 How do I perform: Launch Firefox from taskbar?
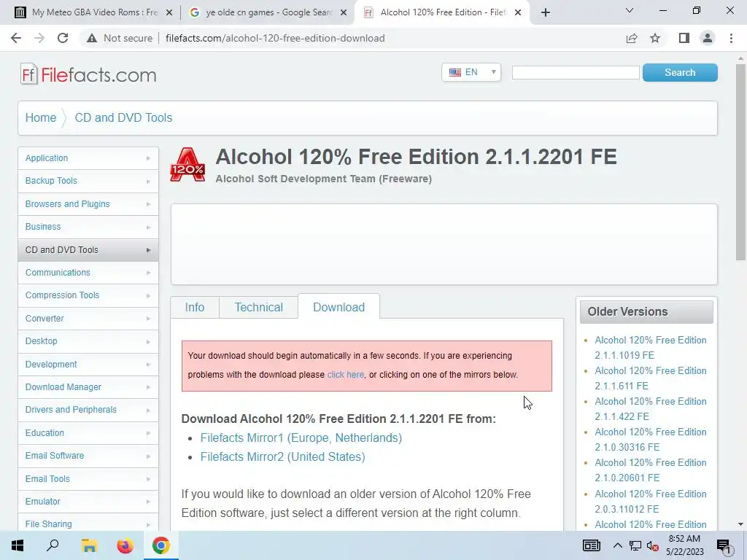click(125, 545)
